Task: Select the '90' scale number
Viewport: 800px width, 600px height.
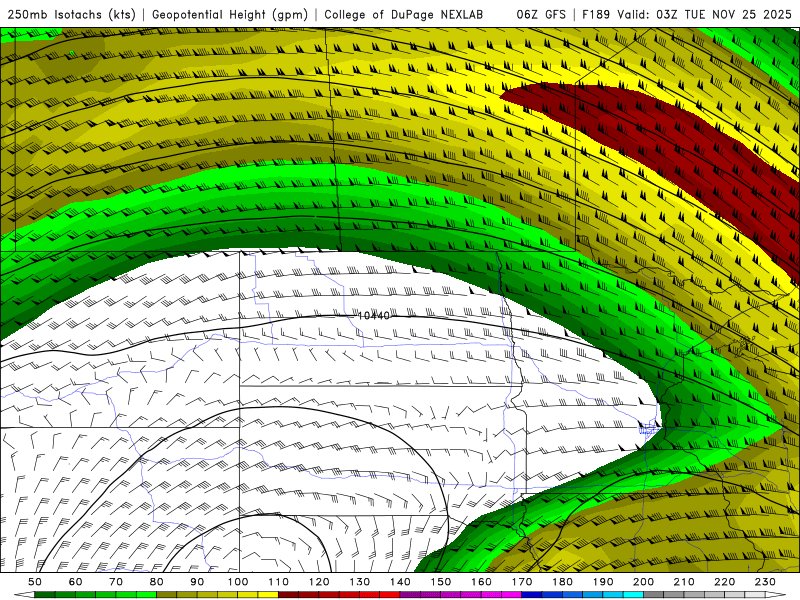Action: [197, 582]
